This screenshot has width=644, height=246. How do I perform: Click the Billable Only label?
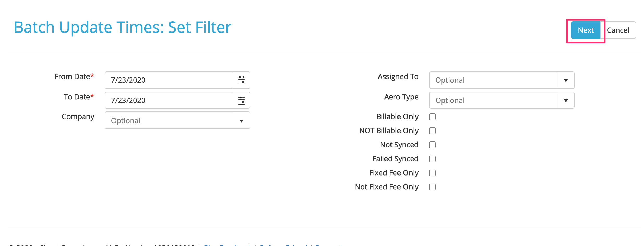point(397,117)
